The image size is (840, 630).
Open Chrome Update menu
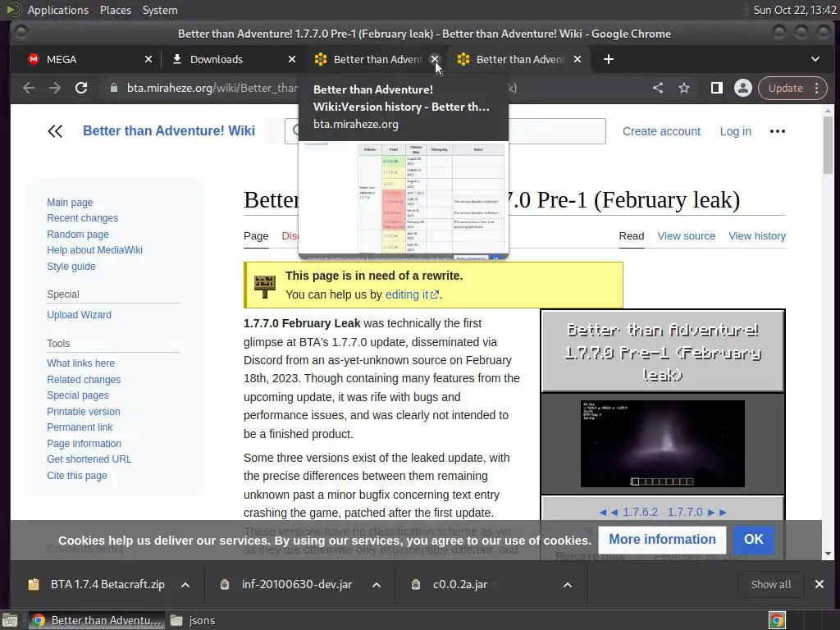pos(793,88)
